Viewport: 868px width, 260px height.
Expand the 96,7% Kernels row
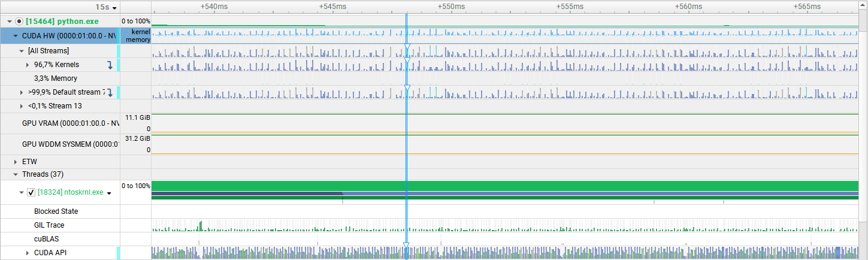(x=28, y=65)
